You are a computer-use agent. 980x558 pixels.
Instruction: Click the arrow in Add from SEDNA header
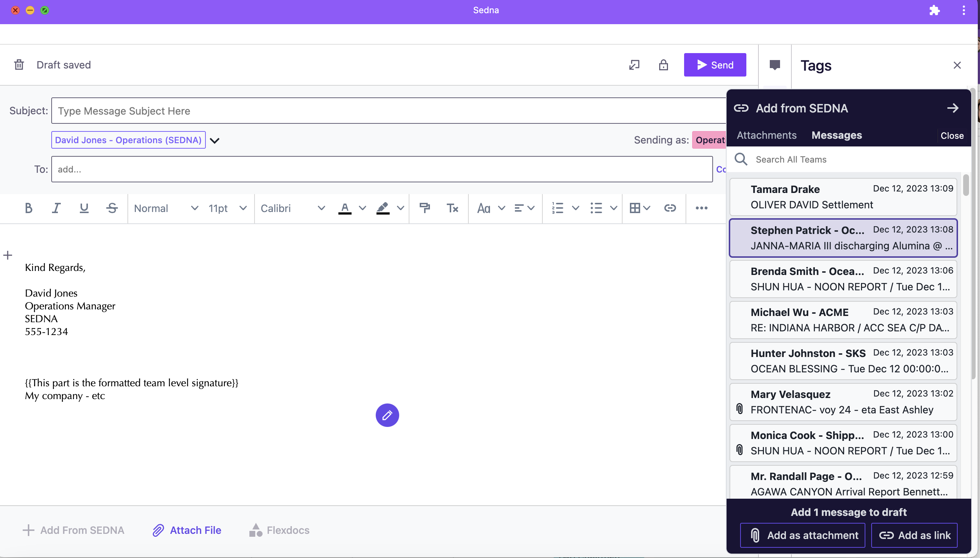[953, 108]
